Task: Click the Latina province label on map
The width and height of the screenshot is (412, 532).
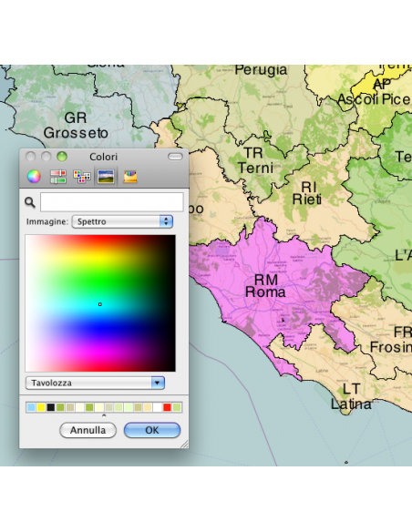Action: point(351,396)
